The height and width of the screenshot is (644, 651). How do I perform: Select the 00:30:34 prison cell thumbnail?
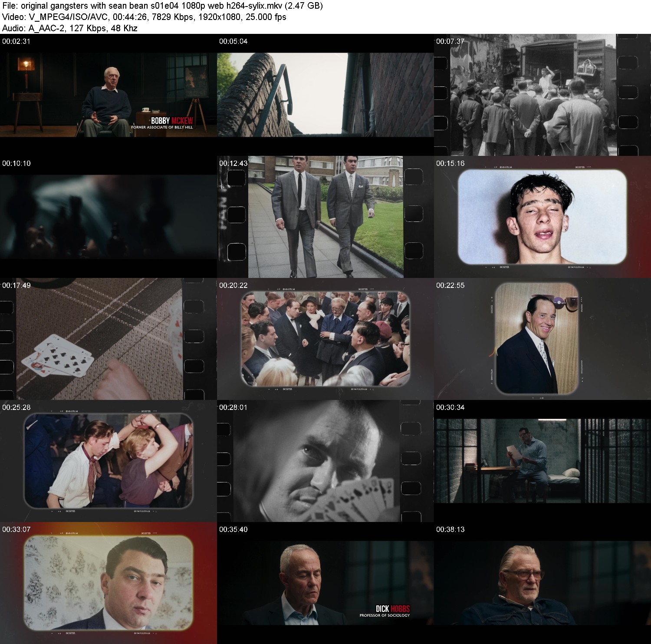coord(542,461)
